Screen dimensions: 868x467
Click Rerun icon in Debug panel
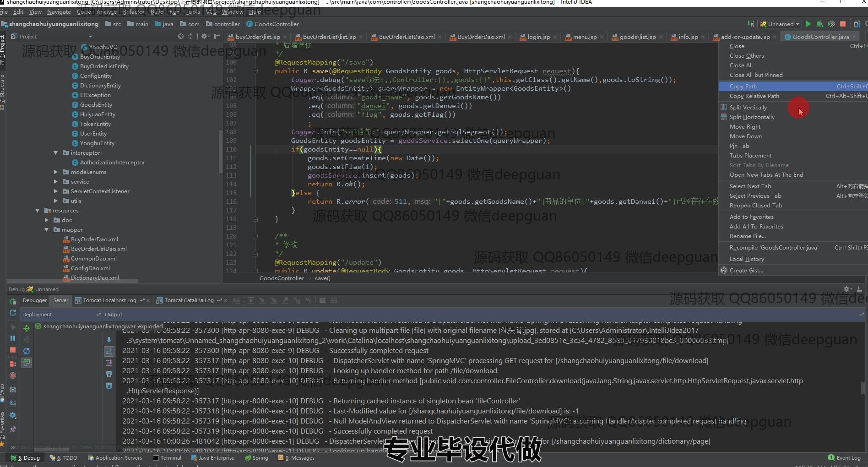click(x=13, y=301)
